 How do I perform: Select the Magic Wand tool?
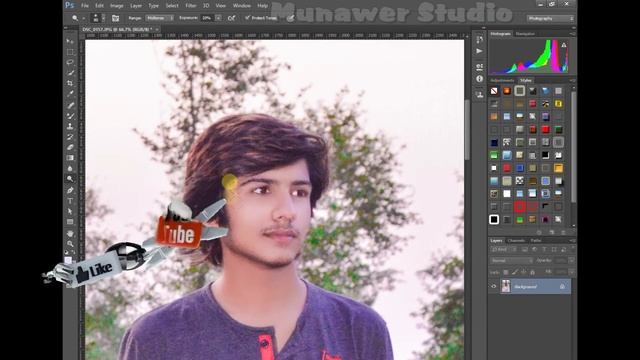click(x=70, y=73)
